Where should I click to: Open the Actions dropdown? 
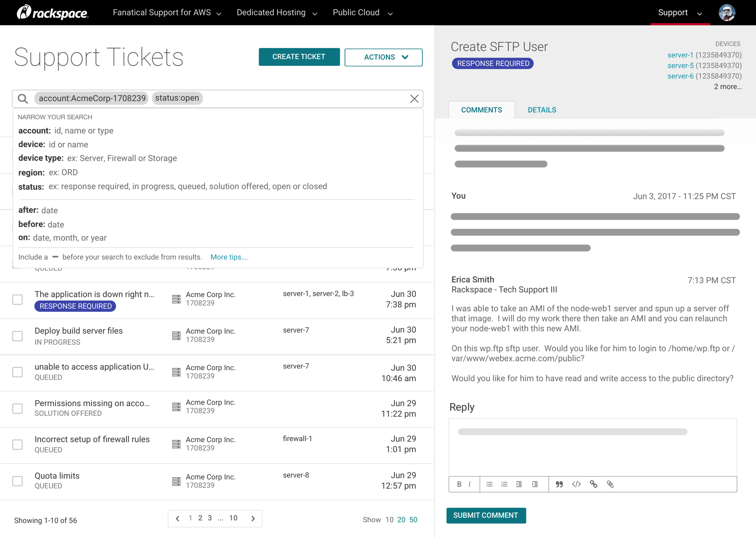pyautogui.click(x=383, y=57)
